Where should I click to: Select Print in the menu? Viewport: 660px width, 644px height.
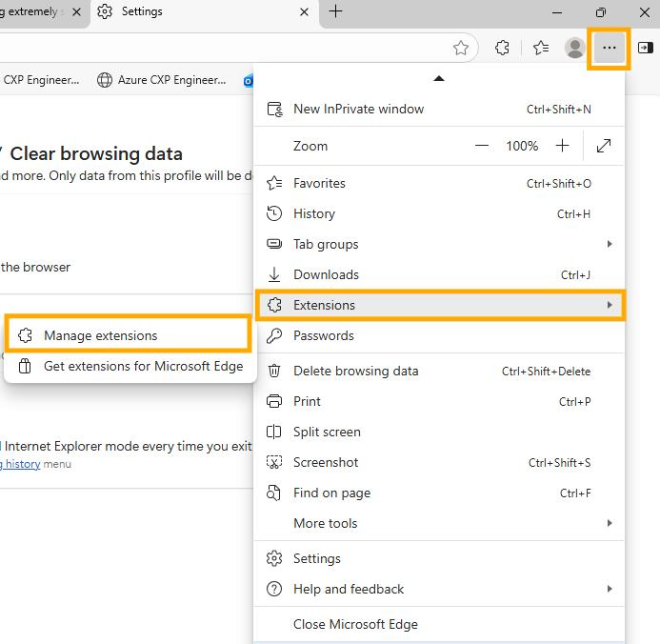(x=439, y=402)
